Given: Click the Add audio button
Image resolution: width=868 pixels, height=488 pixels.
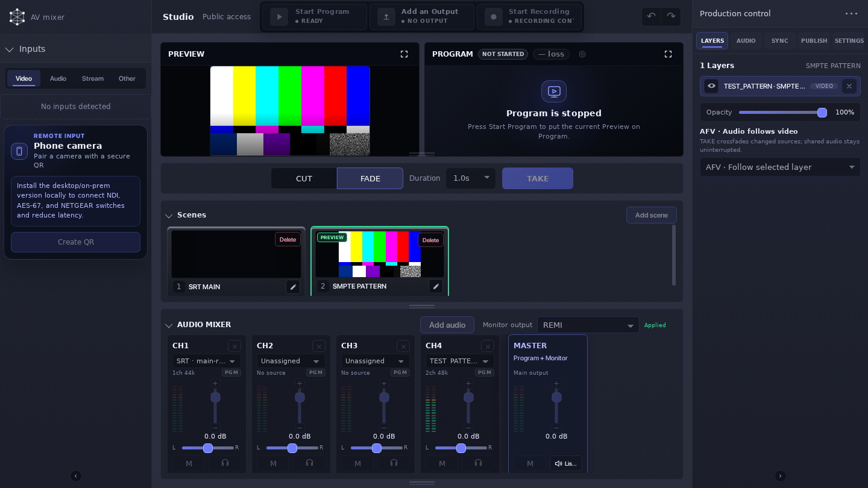Looking at the screenshot, I should click(x=447, y=325).
